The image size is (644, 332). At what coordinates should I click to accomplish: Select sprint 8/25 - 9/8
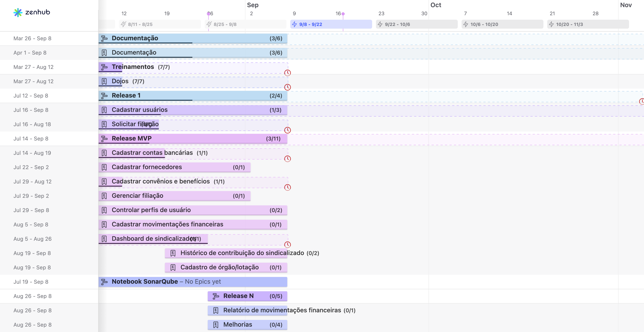246,24
